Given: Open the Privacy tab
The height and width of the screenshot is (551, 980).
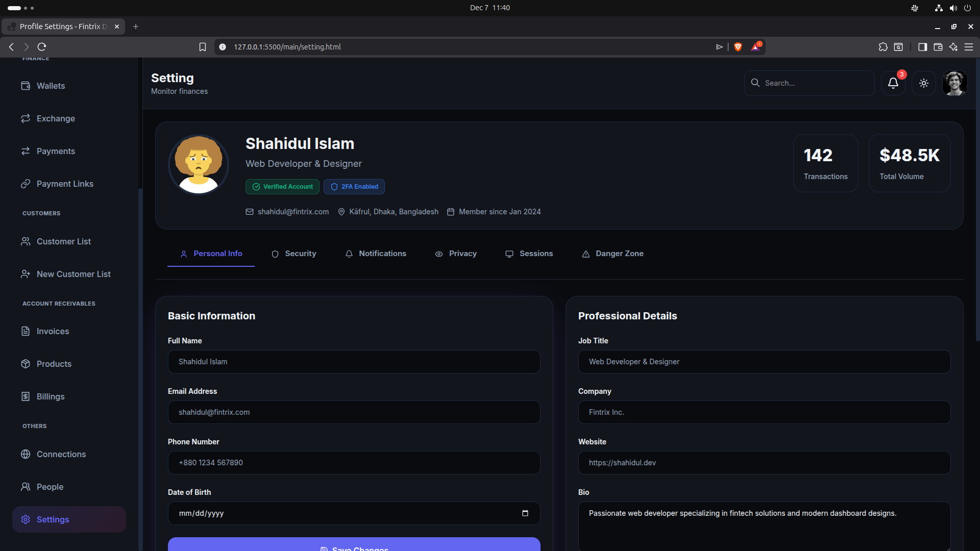Looking at the screenshot, I should (456, 254).
